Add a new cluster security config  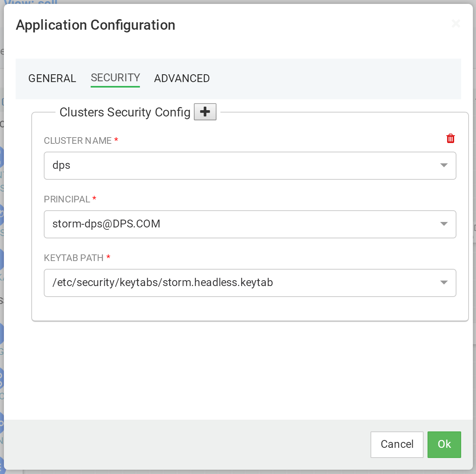205,112
